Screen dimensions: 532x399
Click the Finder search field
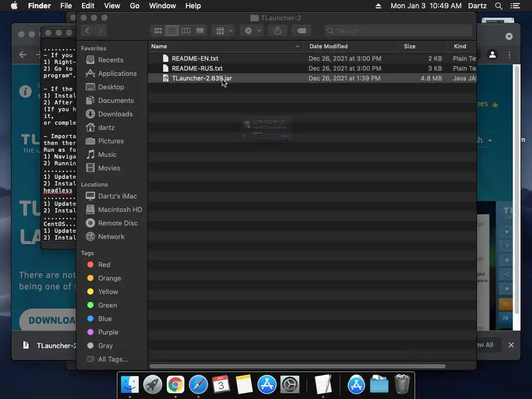point(398,31)
